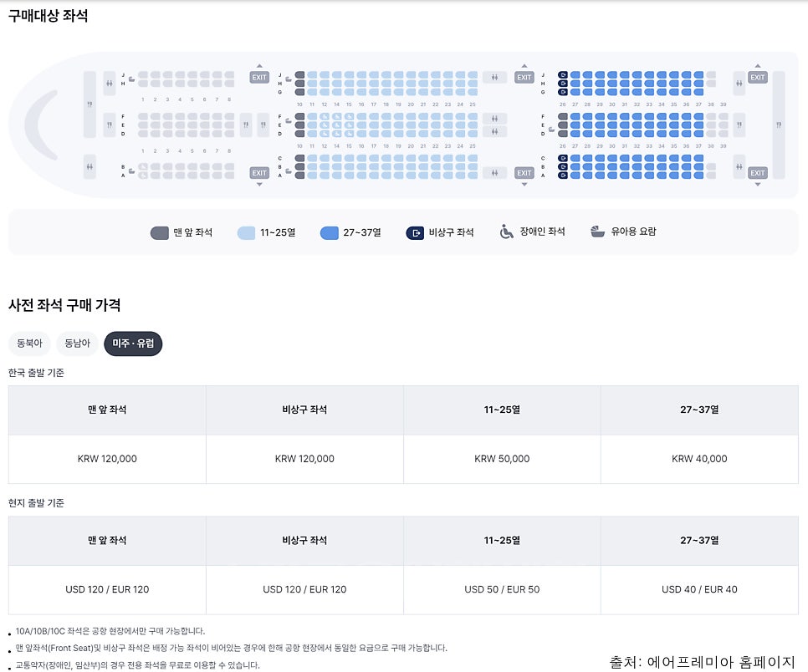Select a dark blue seat in row 27
The height and width of the screenshot is (672, 808).
click(574, 76)
